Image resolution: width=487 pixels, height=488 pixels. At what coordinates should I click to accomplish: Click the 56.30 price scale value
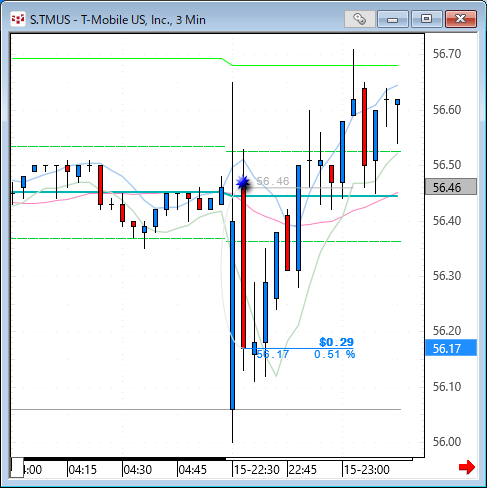point(447,276)
